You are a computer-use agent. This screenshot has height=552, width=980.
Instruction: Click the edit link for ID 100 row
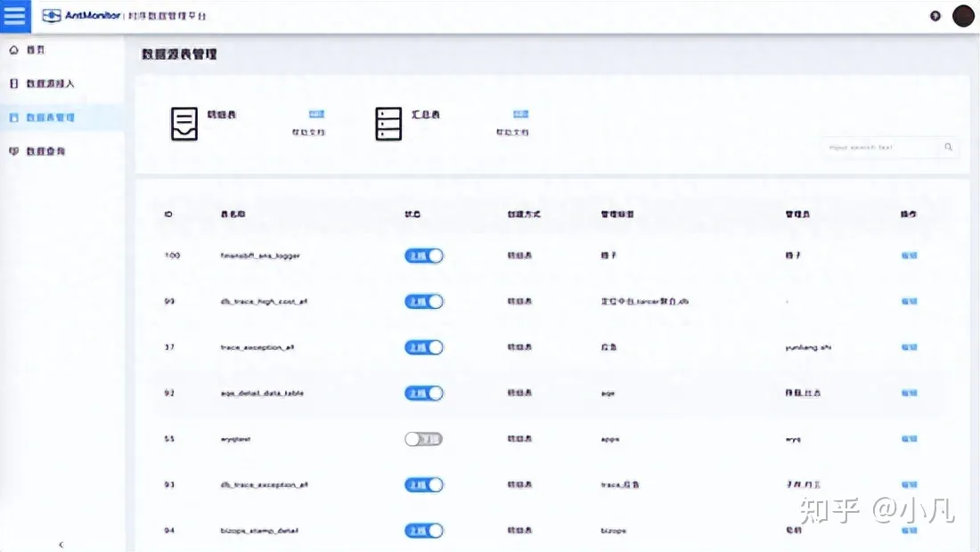(x=910, y=256)
